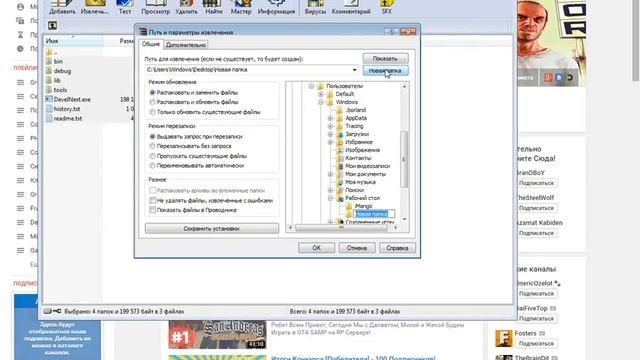Click the SFX toolbar icon

point(387,4)
